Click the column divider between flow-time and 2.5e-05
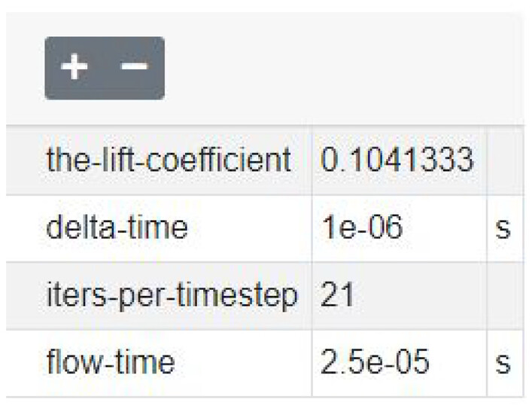This screenshot has height=409, width=532. pos(312,363)
